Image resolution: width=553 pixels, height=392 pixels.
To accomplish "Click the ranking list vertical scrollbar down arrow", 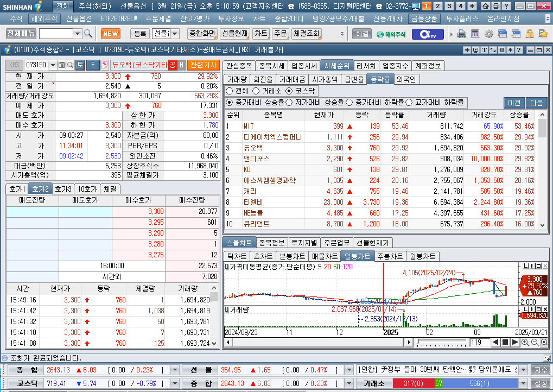I will 543,225.
